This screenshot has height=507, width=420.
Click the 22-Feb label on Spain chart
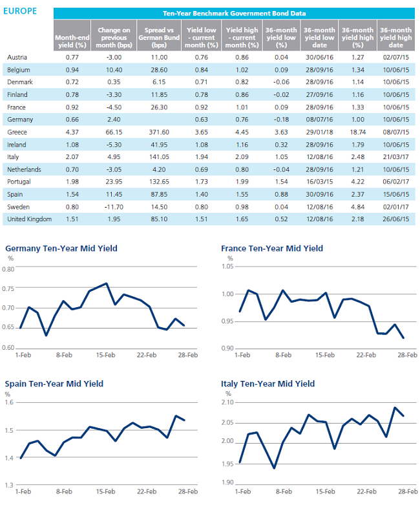(x=147, y=491)
